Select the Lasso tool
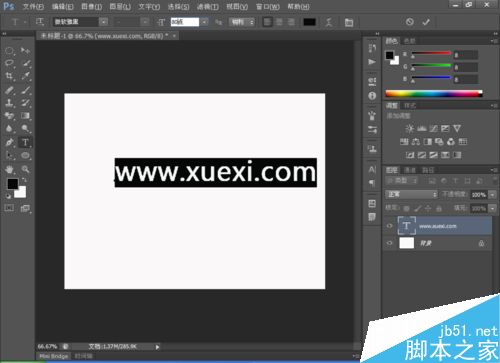Image resolution: width=500 pixels, height=363 pixels. tap(9, 63)
